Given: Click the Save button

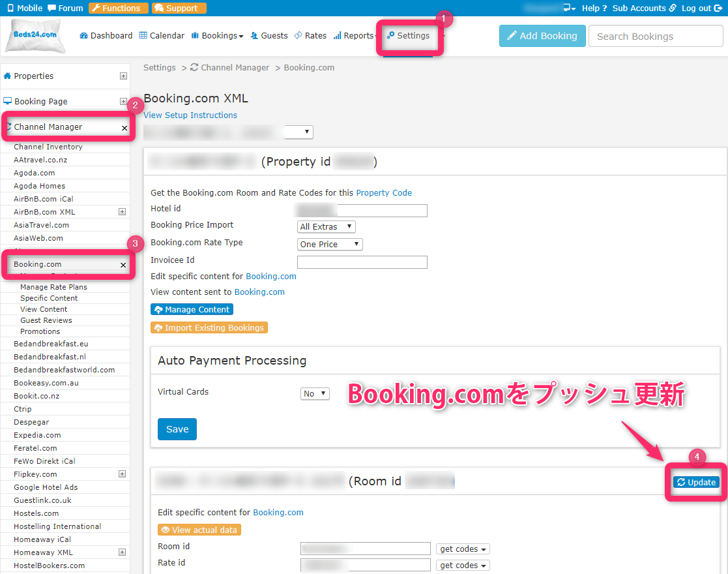Looking at the screenshot, I should (x=177, y=429).
